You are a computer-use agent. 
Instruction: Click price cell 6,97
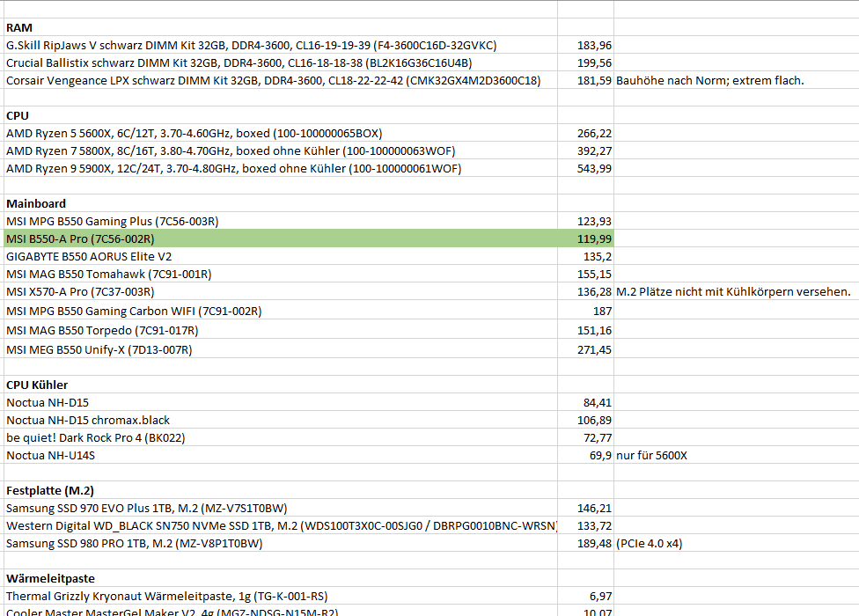point(585,596)
